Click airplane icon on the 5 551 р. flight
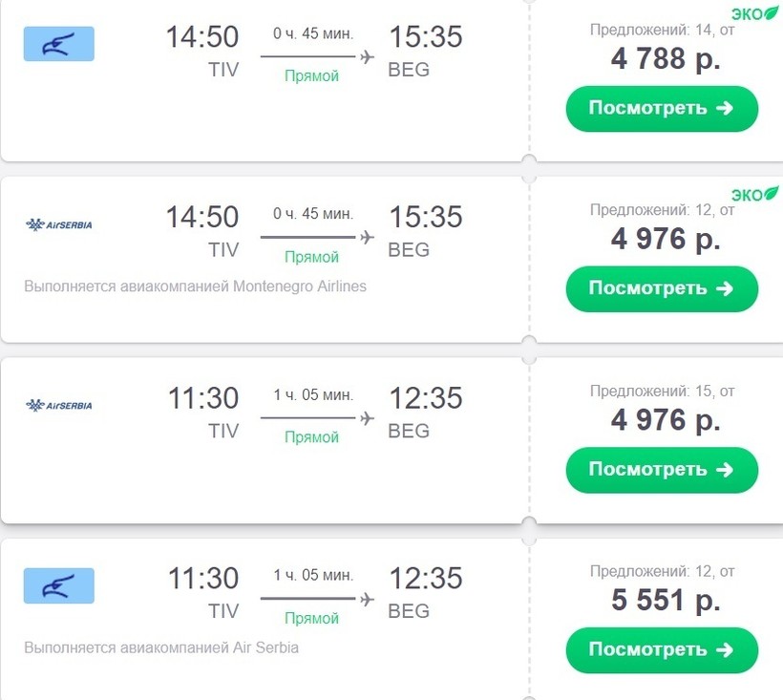 tap(367, 598)
